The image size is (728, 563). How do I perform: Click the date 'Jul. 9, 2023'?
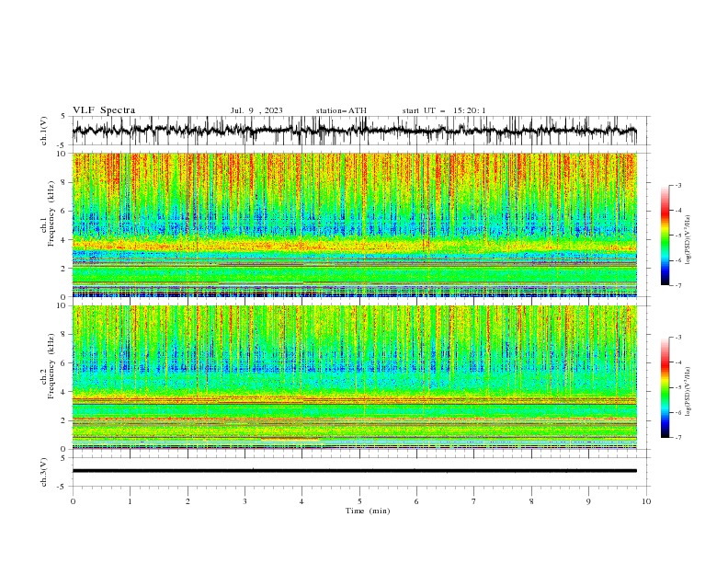[x=256, y=110]
